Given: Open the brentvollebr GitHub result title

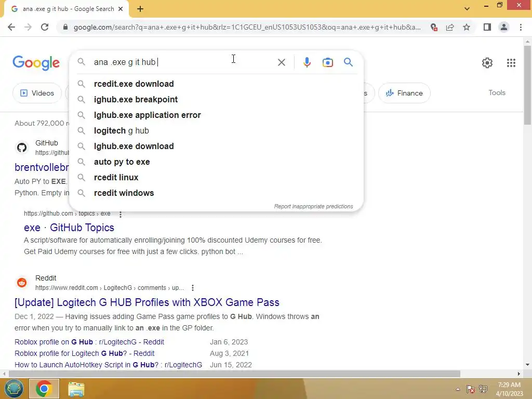Looking at the screenshot, I should (42, 167).
